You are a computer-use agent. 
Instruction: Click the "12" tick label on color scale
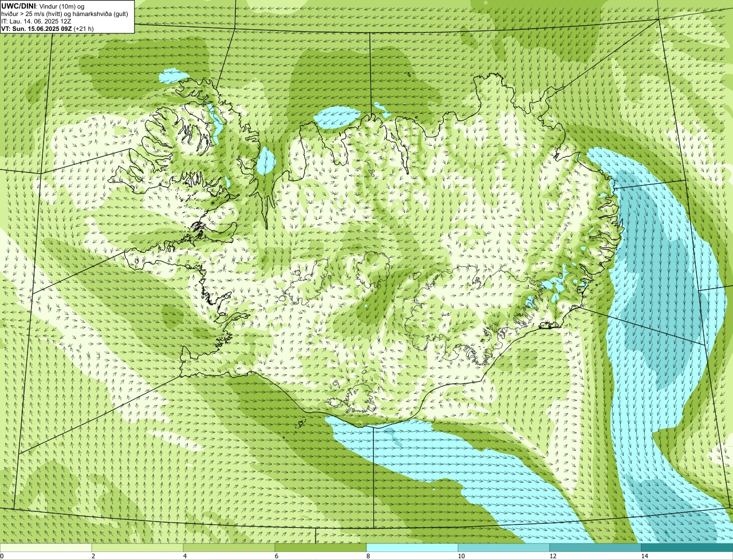click(553, 556)
